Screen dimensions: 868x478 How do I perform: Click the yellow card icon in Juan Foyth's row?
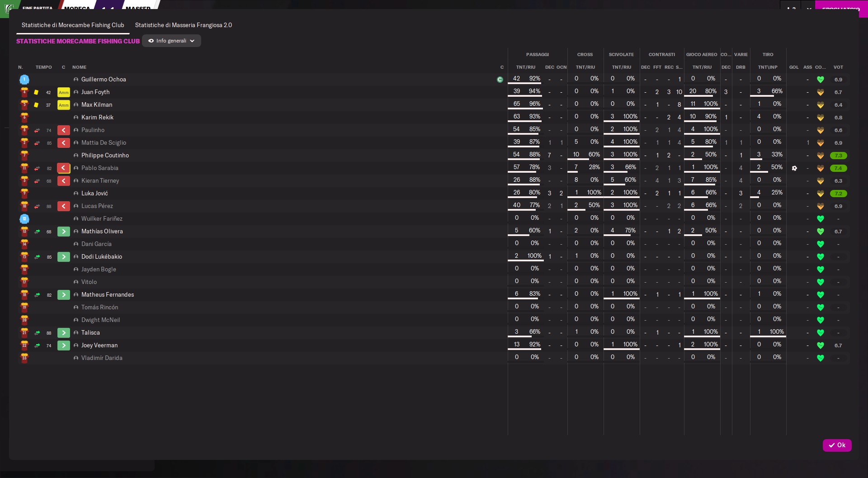(x=36, y=92)
